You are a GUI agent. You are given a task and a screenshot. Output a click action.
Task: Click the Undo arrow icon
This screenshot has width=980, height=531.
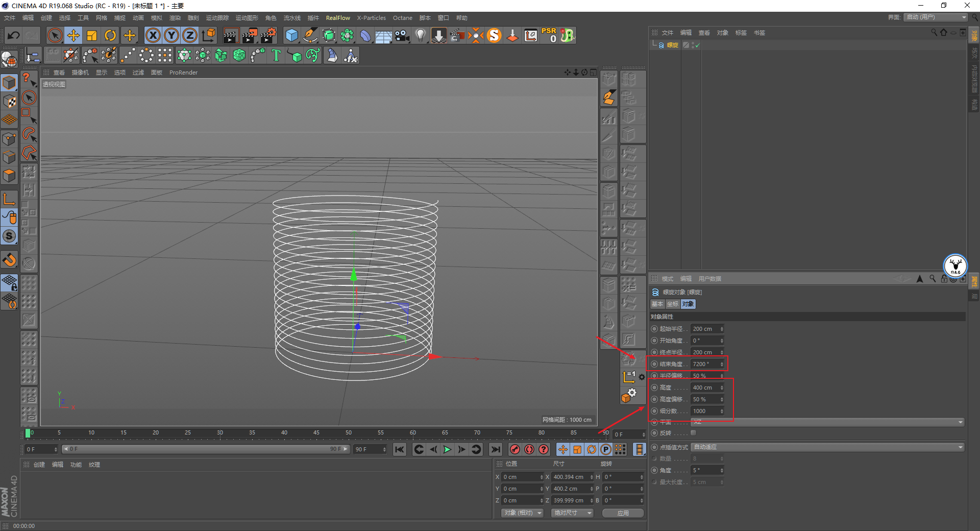click(14, 35)
